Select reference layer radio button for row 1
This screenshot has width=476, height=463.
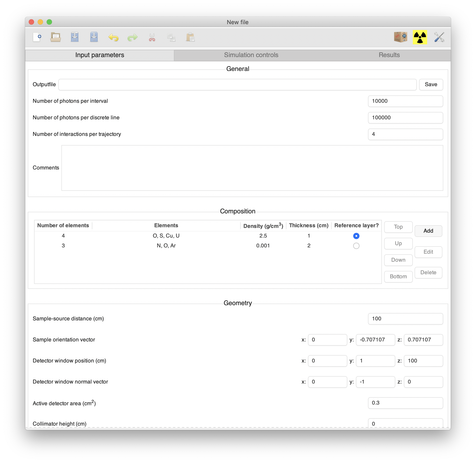pyautogui.click(x=356, y=236)
